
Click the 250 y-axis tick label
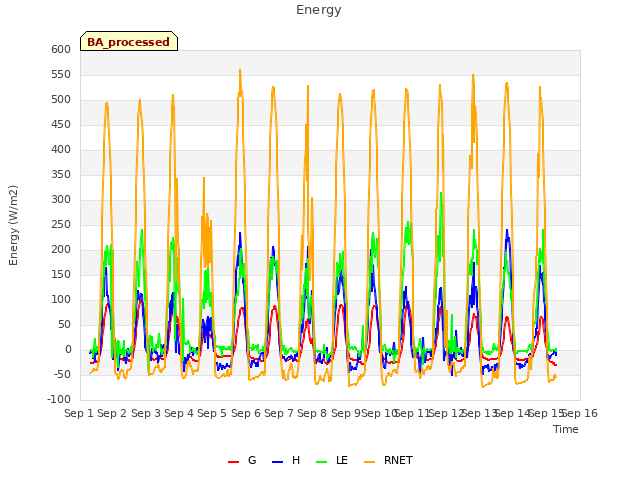61,224
